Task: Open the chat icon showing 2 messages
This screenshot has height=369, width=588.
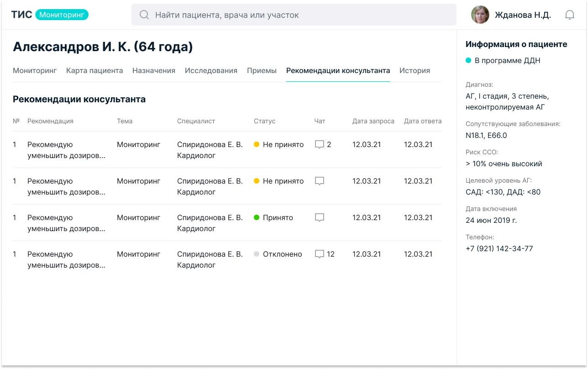Action: coord(320,145)
